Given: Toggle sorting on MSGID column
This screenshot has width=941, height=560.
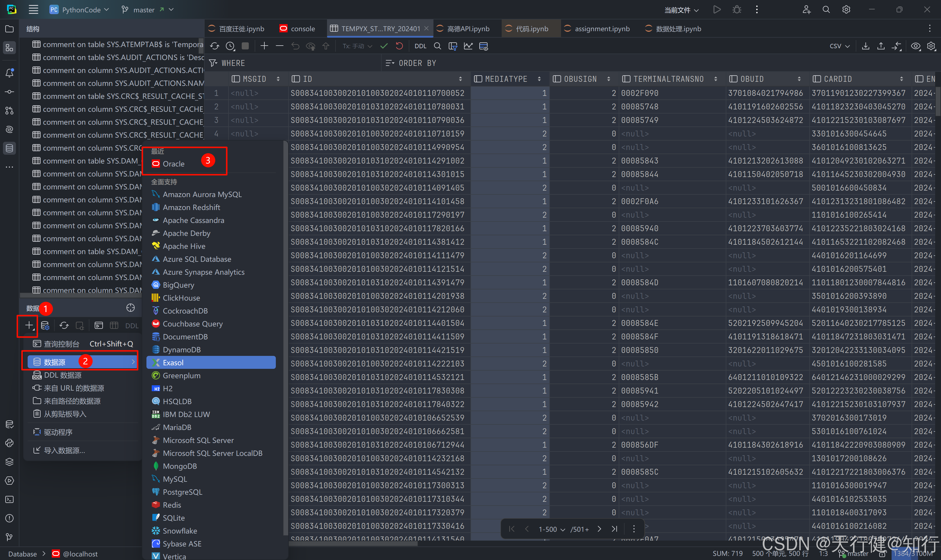Looking at the screenshot, I should tap(278, 79).
